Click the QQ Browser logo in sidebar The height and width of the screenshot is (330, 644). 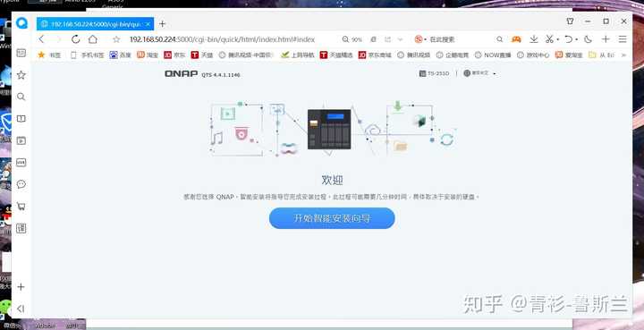21,23
